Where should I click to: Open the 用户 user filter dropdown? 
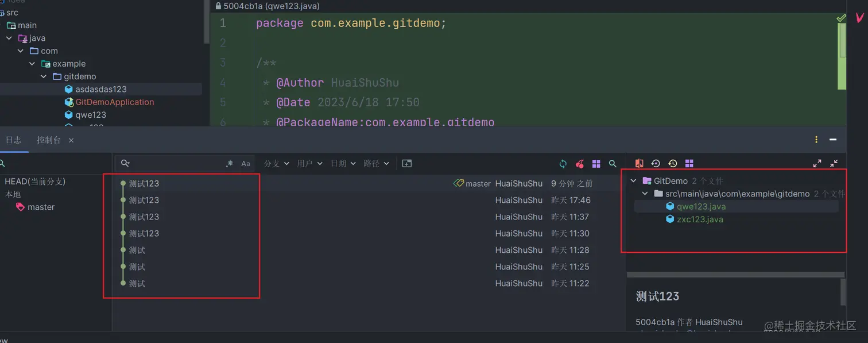[x=310, y=164]
